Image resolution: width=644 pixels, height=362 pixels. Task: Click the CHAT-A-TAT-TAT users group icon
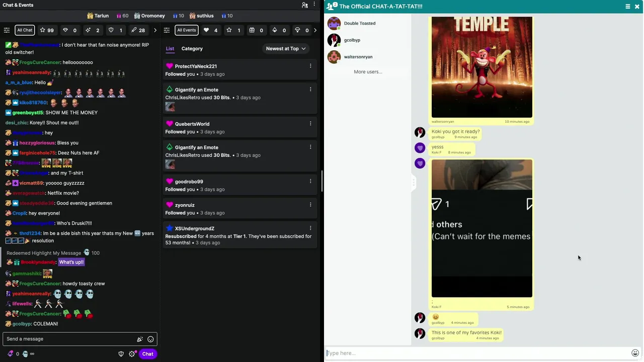pyautogui.click(x=331, y=7)
